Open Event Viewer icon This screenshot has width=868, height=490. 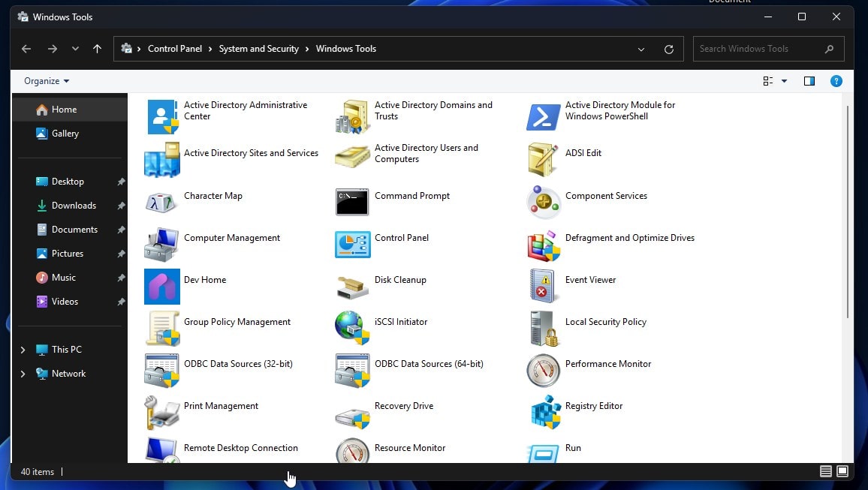pos(544,285)
